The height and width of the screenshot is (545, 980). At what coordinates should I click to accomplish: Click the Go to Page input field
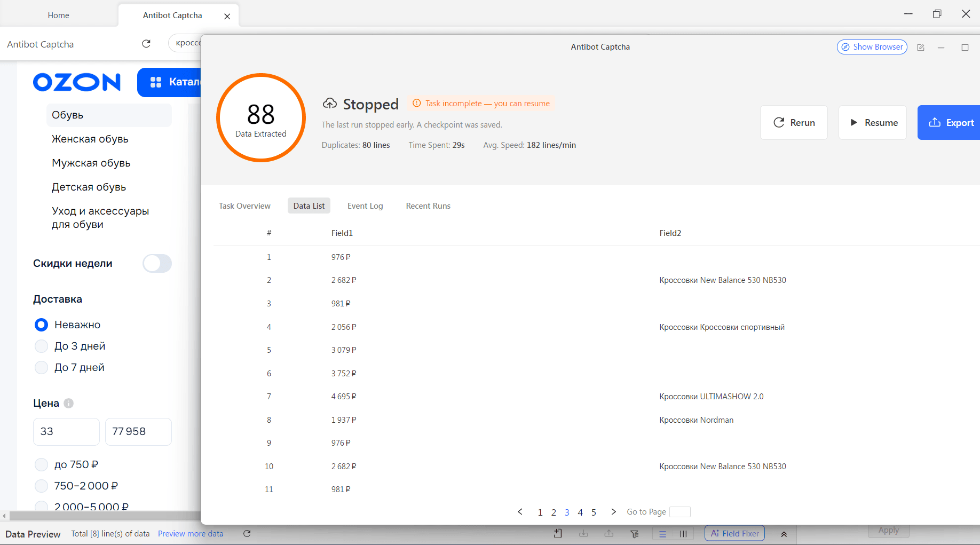click(x=680, y=512)
